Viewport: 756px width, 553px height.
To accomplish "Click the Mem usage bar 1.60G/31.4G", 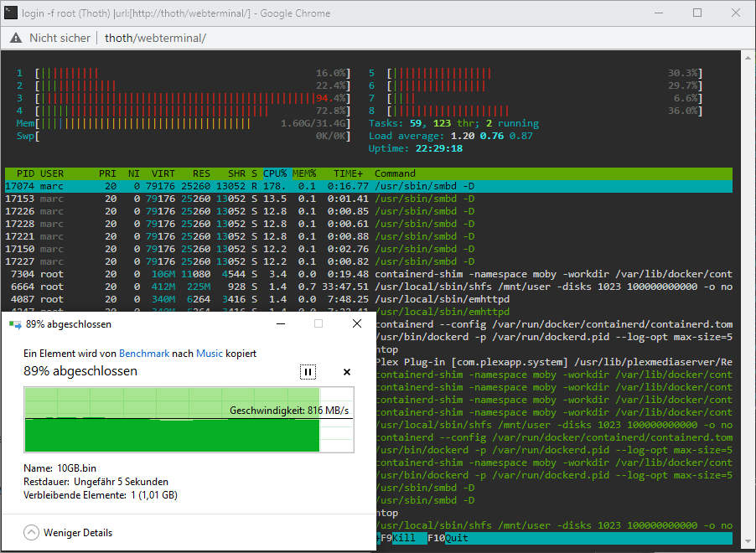I will click(193, 123).
